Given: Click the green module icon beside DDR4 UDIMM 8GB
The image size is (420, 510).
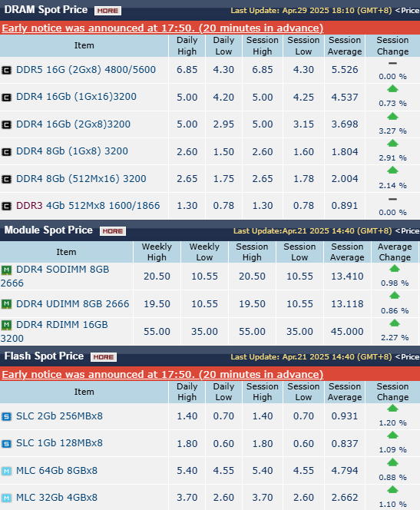Looking at the screenshot, I should pos(6,304).
